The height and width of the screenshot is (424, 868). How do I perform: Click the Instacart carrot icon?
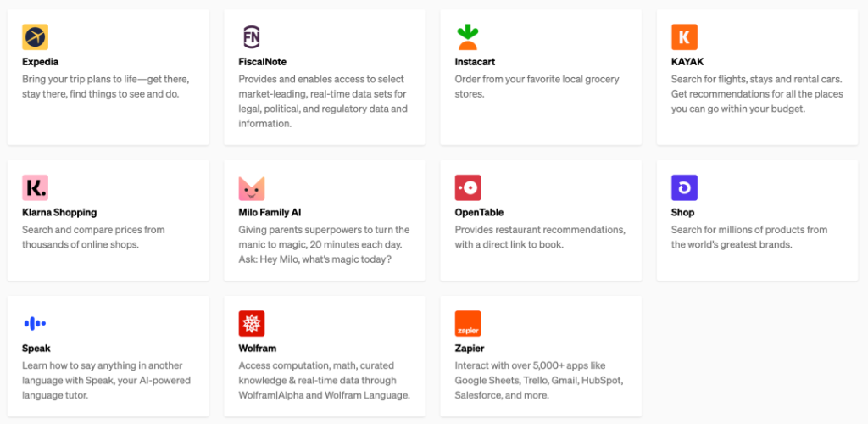tap(468, 37)
